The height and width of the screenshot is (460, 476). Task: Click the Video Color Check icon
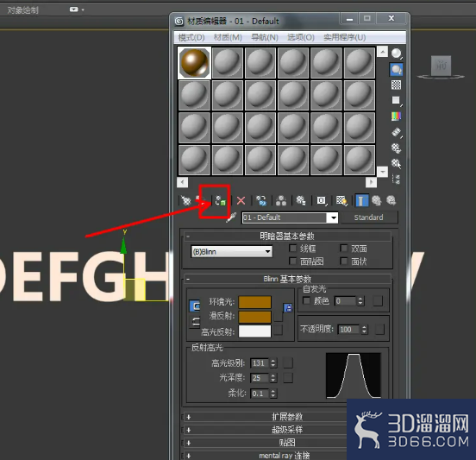[396, 116]
